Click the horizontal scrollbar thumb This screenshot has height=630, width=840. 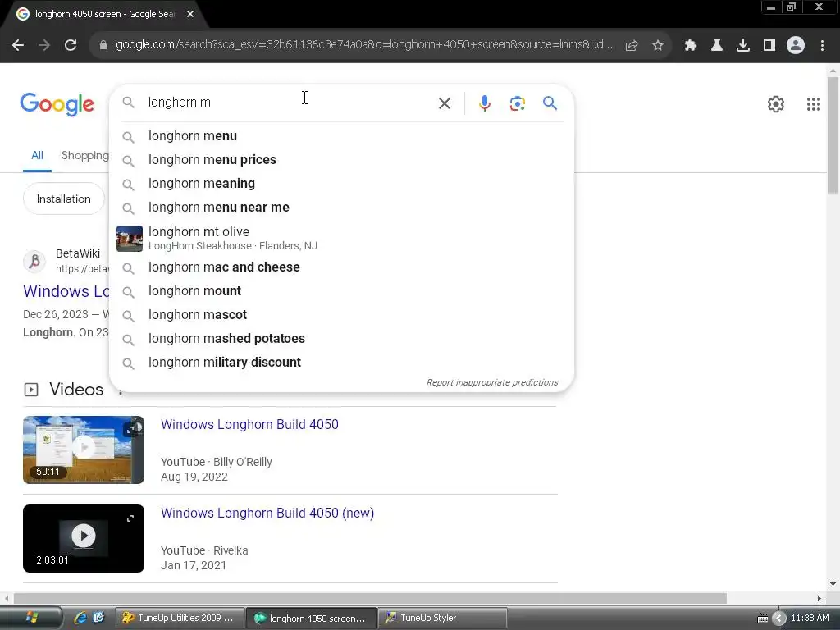point(370,598)
